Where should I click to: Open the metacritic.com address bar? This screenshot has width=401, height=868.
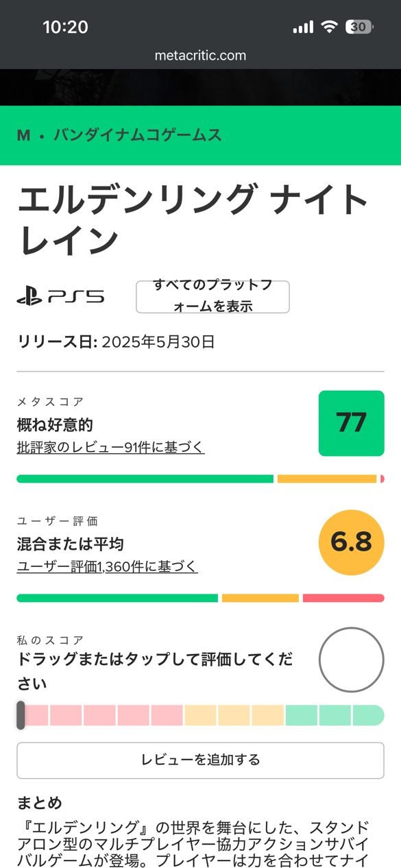[200, 56]
